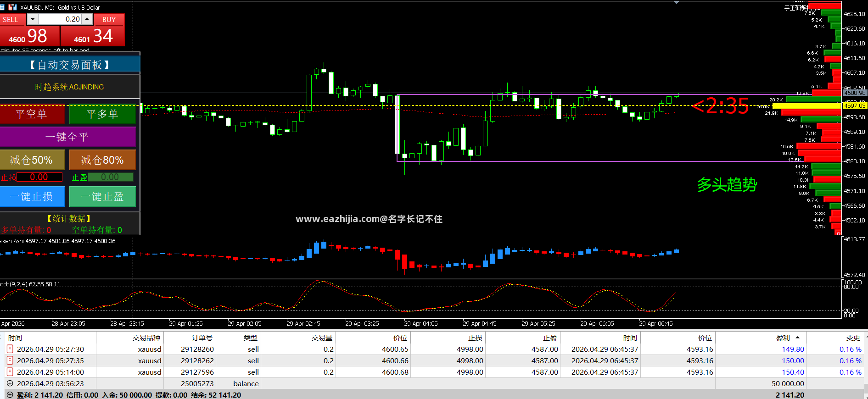Screen dimensions: 868x399
Task: Click the balance entry dated 2026.04.29 03:56:23
Action: (434, 383)
